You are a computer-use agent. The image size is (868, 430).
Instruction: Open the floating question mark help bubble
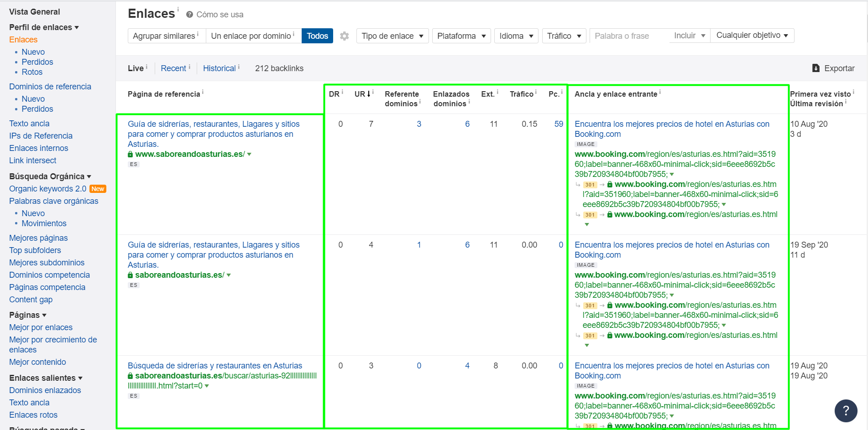click(846, 411)
